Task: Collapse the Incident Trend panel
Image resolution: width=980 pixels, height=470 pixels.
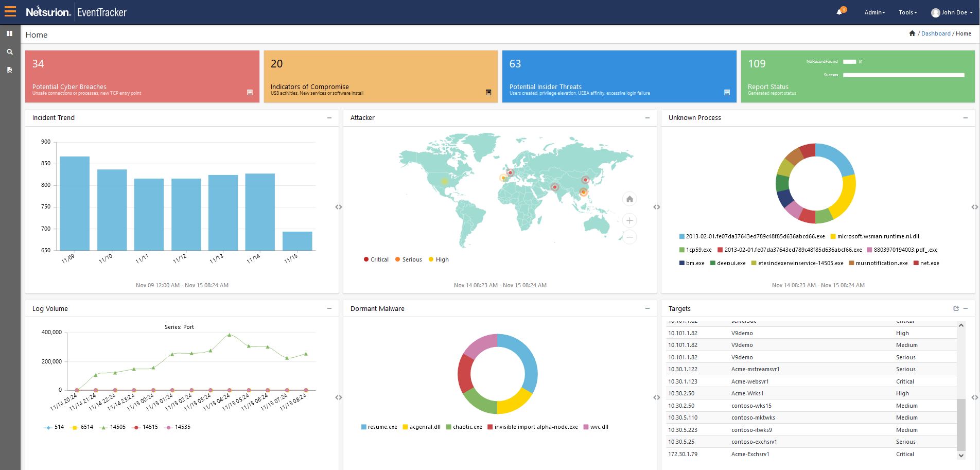Action: (329, 118)
